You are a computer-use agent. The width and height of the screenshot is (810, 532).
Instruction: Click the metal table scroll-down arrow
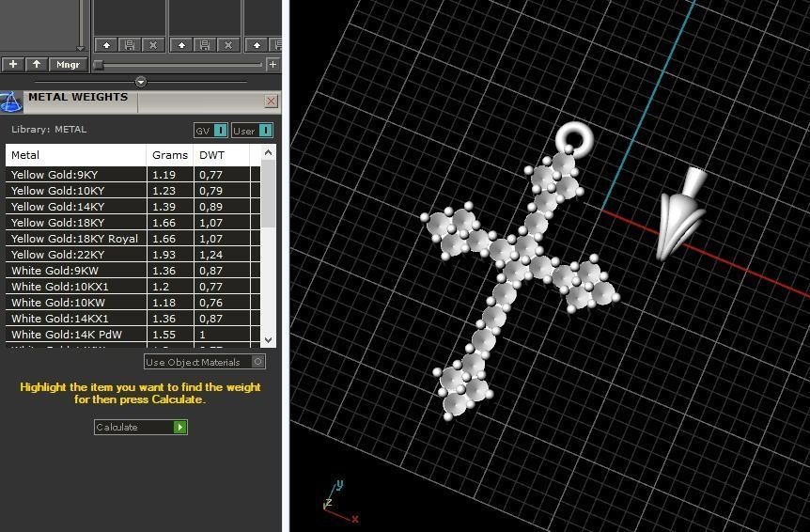pyautogui.click(x=268, y=339)
